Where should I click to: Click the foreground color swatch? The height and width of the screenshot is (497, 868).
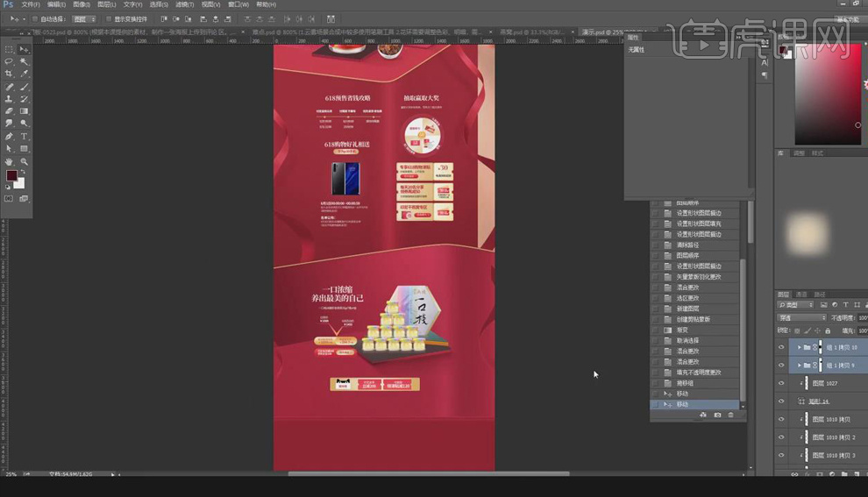point(11,176)
